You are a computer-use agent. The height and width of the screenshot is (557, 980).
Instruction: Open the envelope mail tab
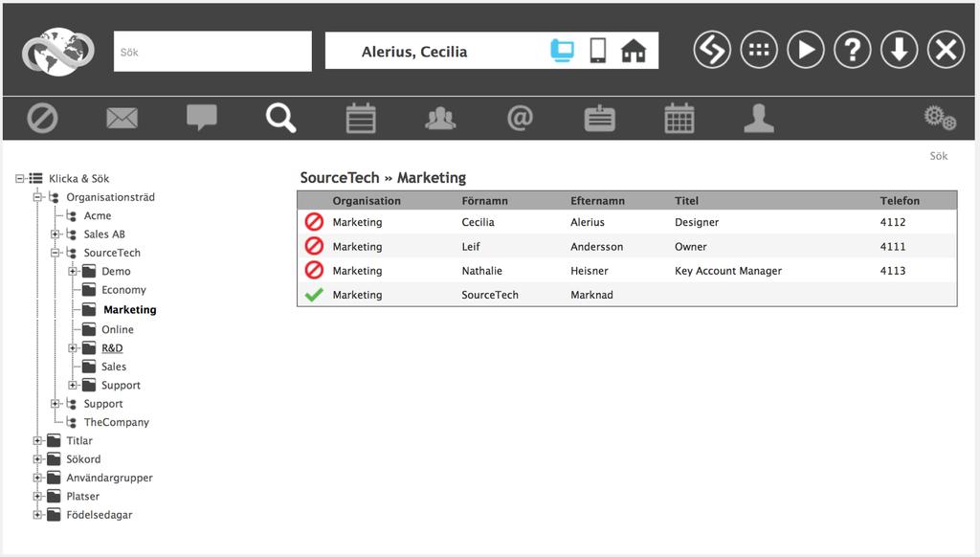pos(122,118)
